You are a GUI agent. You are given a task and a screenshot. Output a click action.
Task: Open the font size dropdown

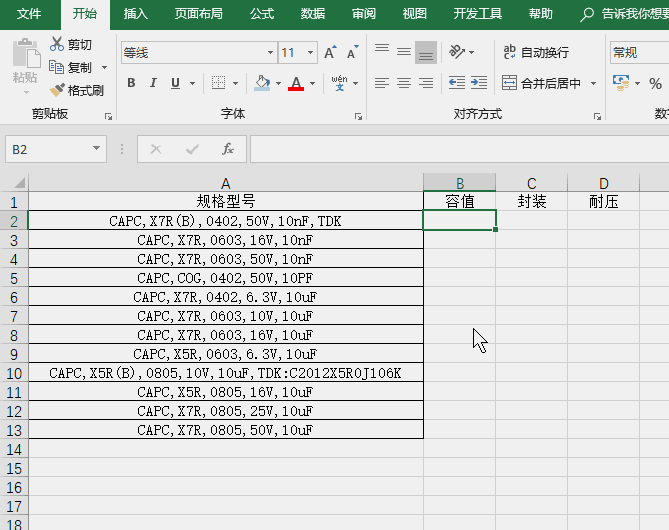click(311, 52)
